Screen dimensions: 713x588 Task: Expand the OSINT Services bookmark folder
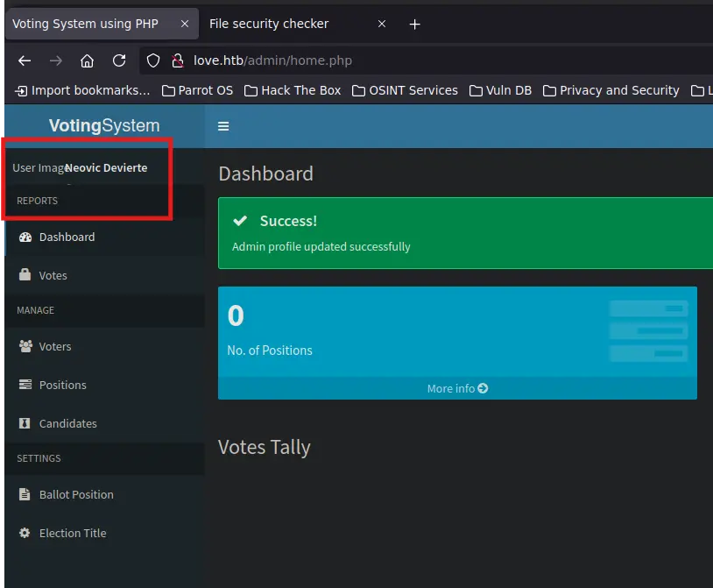tap(405, 90)
